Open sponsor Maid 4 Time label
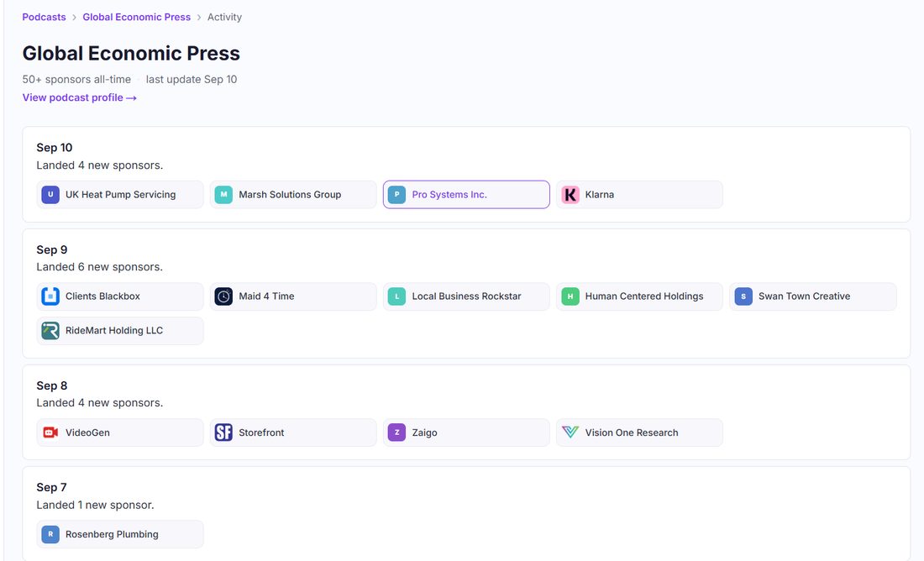Image resolution: width=924 pixels, height=561 pixels. tap(266, 296)
